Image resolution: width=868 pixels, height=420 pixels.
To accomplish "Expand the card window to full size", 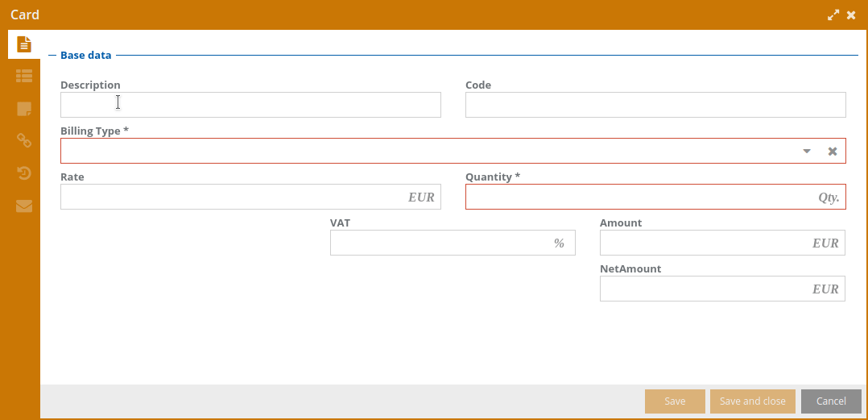I will [x=833, y=15].
